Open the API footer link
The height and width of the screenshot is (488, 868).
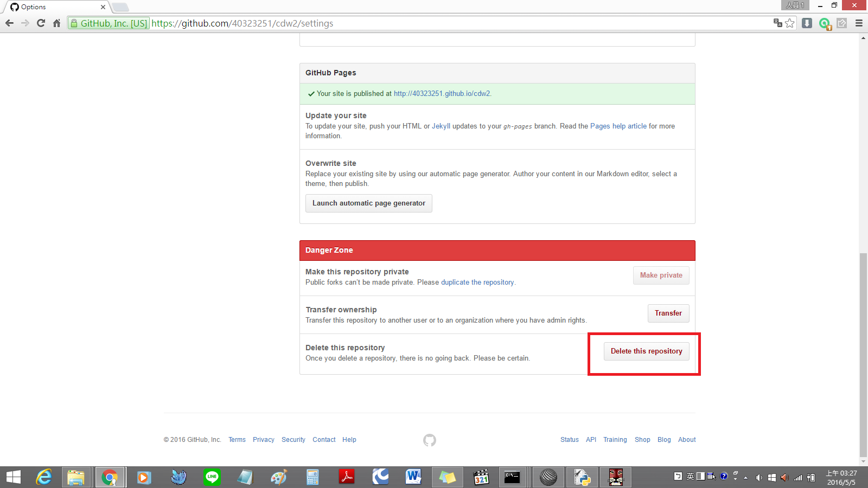click(x=591, y=440)
